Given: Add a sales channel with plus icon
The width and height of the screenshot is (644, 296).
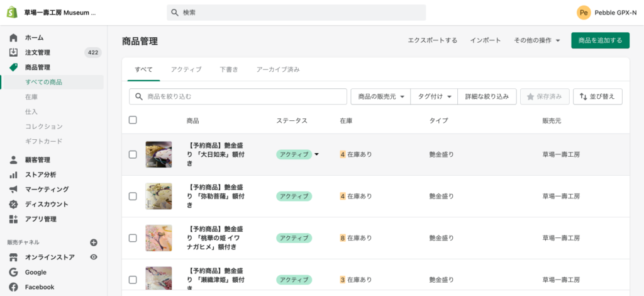Looking at the screenshot, I should [x=94, y=242].
